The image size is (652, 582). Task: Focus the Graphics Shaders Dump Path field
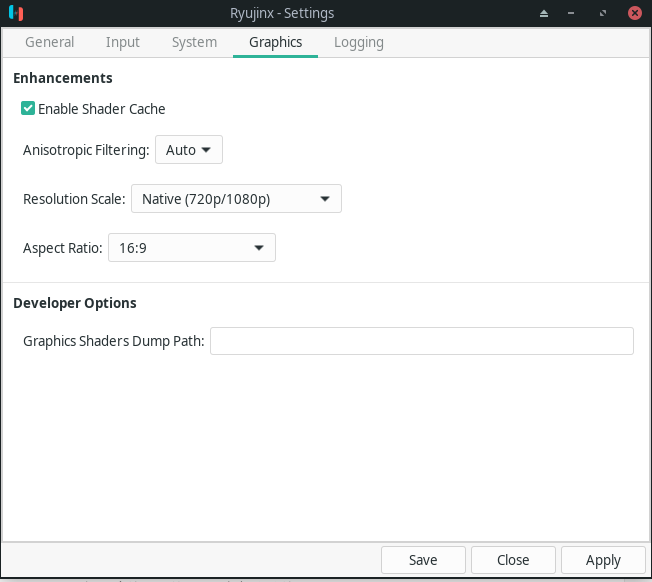(x=422, y=341)
